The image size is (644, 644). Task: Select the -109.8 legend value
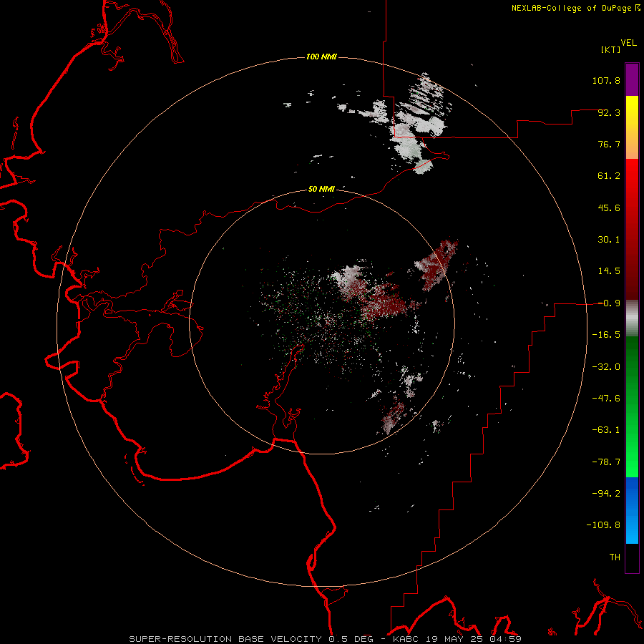[x=603, y=525]
